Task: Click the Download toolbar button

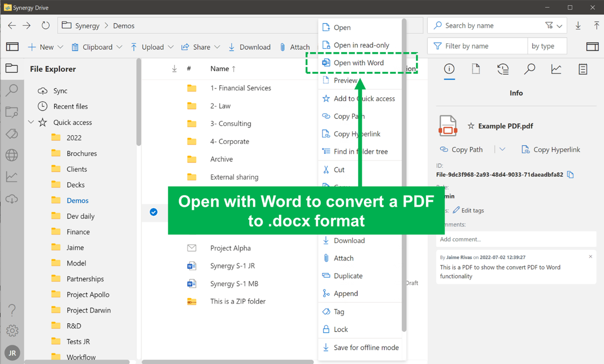Action: tap(249, 47)
